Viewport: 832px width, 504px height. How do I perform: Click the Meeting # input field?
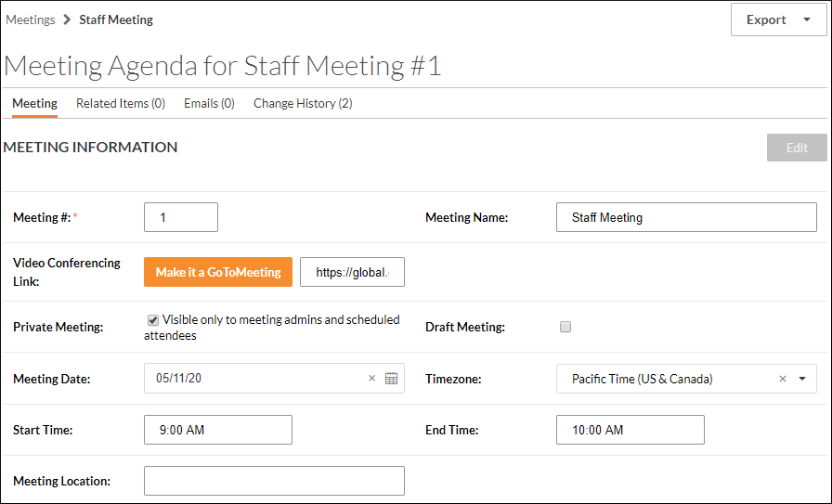click(181, 217)
